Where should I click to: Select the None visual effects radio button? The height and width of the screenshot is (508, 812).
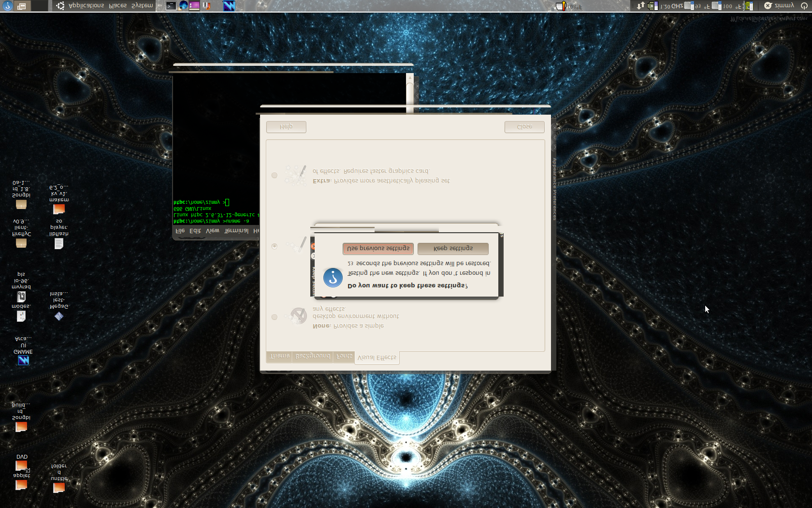click(275, 317)
